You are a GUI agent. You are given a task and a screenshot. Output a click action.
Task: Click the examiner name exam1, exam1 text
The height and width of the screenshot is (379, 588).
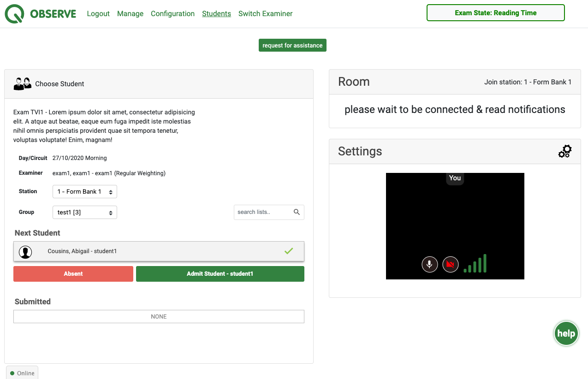pos(109,173)
